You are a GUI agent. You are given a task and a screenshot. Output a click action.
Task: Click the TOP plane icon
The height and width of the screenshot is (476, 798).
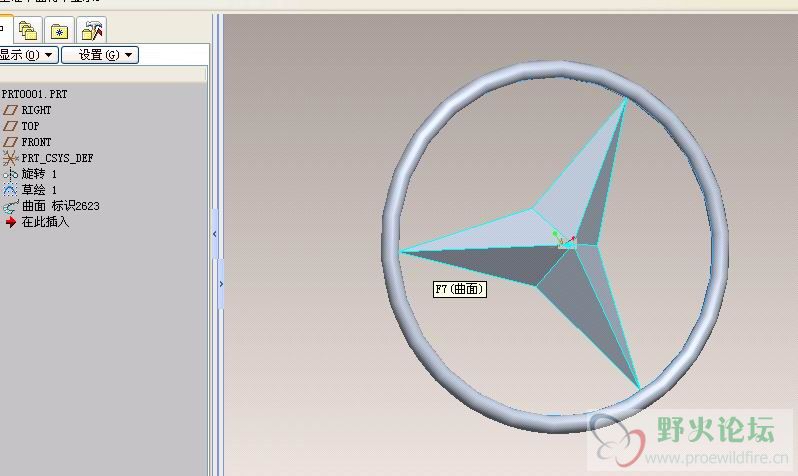click(x=10, y=126)
